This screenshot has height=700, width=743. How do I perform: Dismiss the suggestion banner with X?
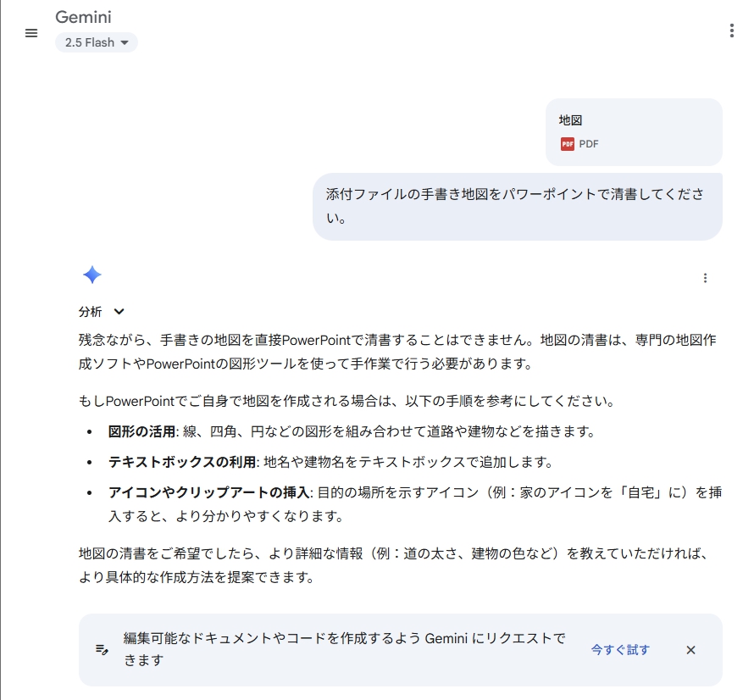click(x=690, y=650)
